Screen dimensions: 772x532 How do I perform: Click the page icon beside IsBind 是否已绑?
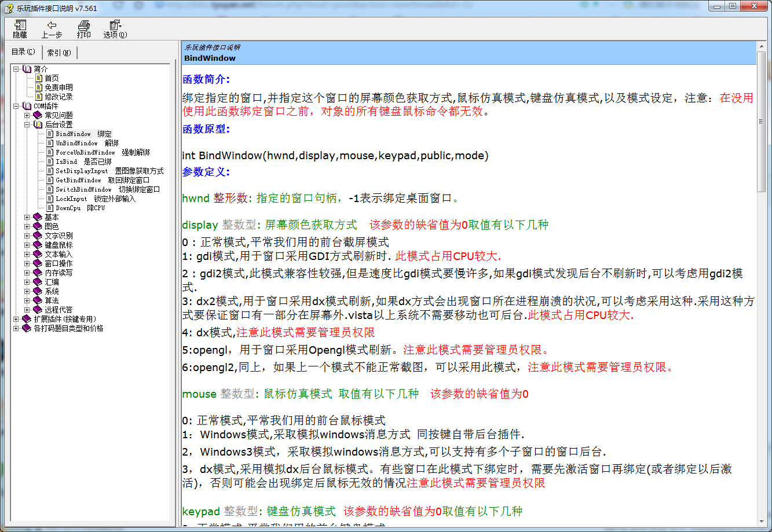point(50,162)
